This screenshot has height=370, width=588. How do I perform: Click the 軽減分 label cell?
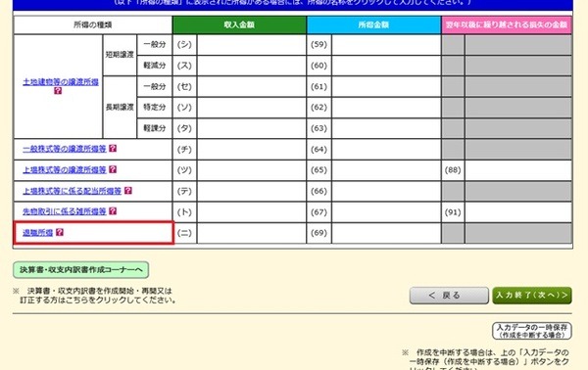point(155,66)
